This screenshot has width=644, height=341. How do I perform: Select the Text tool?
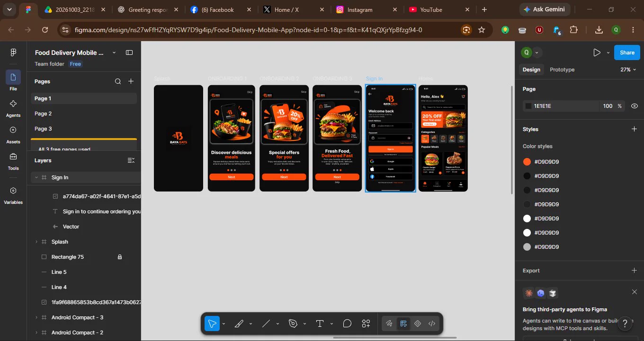pyautogui.click(x=320, y=324)
